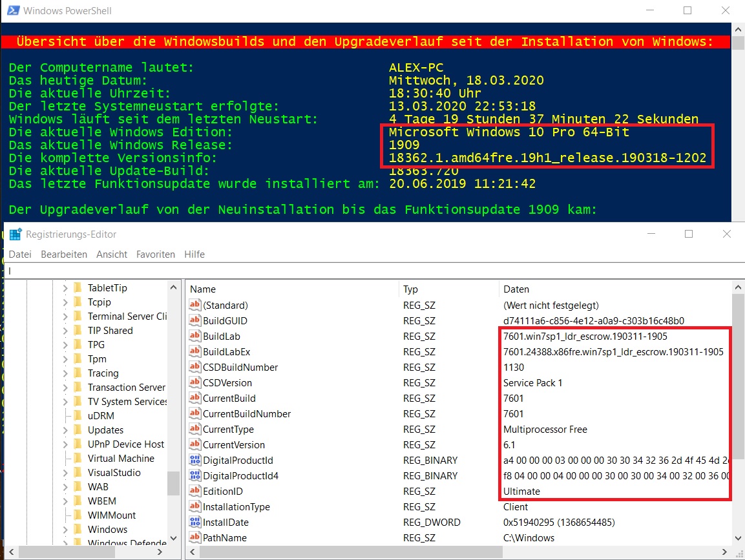Expand the TabletTip tree node
The image size is (745, 560).
coord(65,288)
